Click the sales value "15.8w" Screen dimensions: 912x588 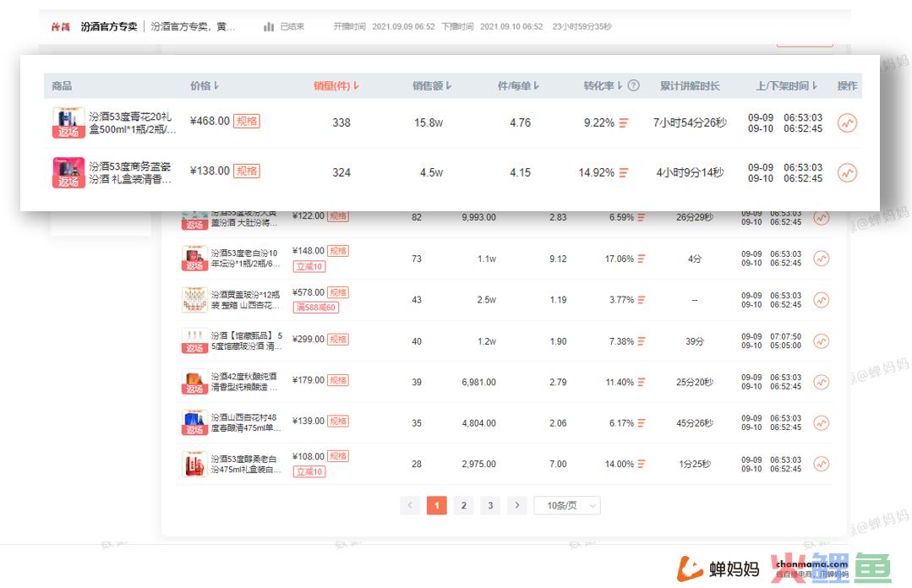tap(429, 122)
